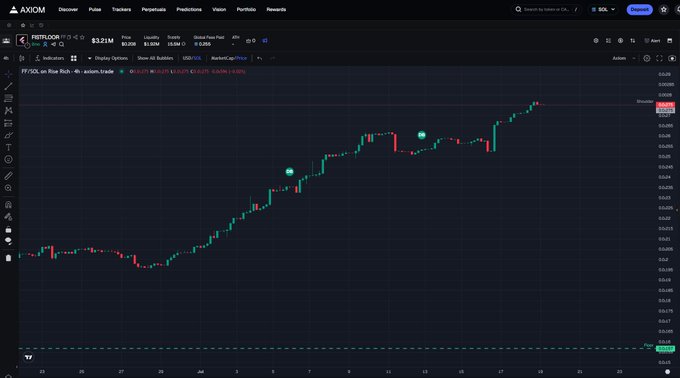This screenshot has width=680, height=378.
Task: Share the FISTFLOOR token
Action: click(x=75, y=37)
